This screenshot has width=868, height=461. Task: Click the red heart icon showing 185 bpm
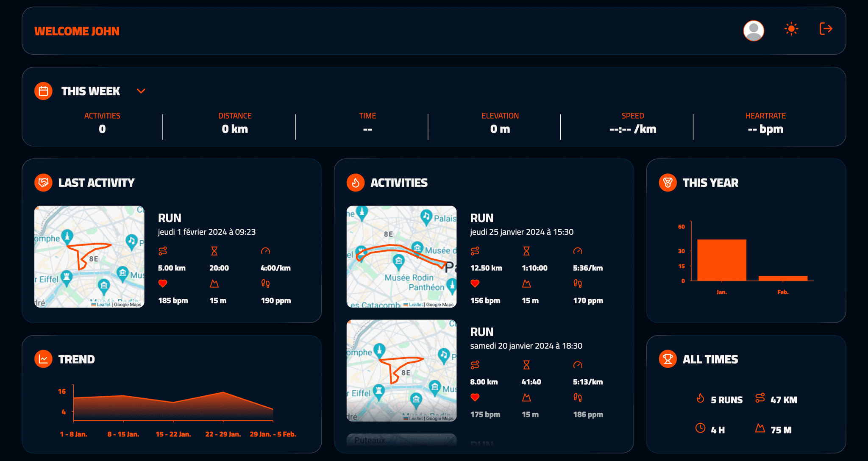(163, 283)
